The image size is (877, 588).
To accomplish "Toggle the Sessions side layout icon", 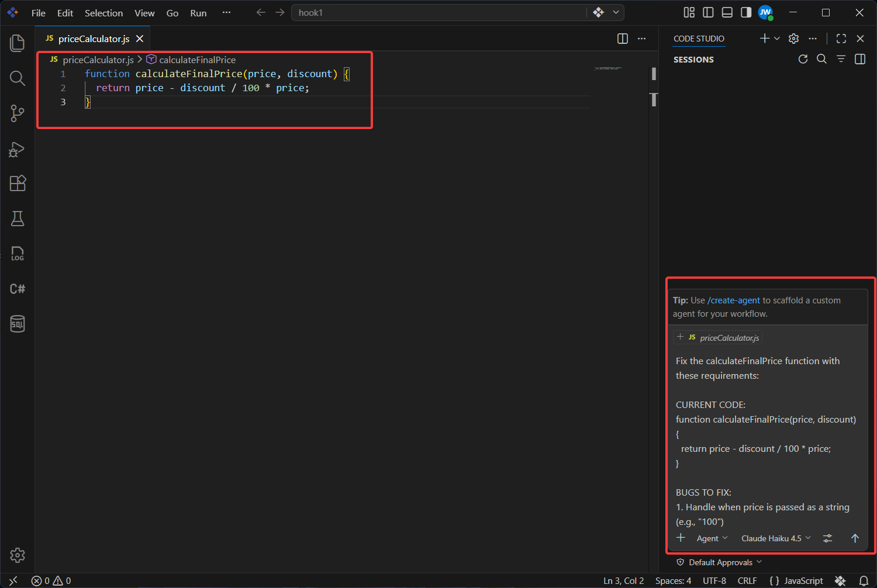I will click(x=860, y=59).
